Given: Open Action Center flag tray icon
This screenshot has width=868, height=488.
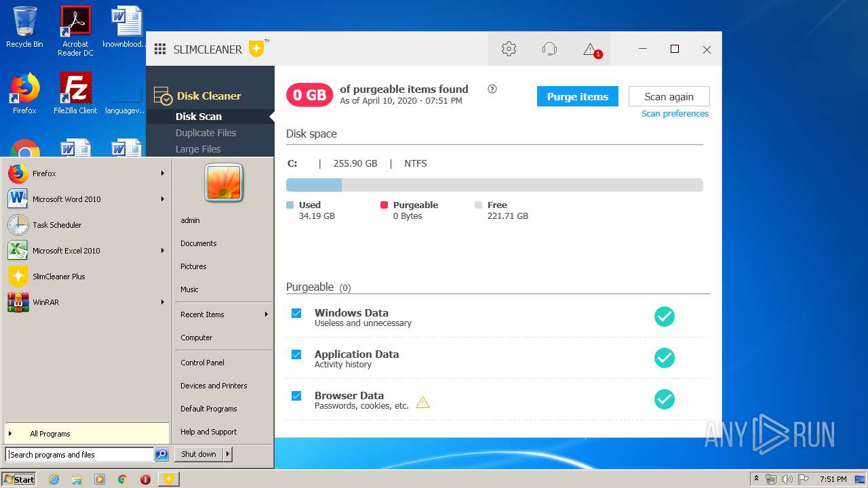Looking at the screenshot, I should (804, 479).
